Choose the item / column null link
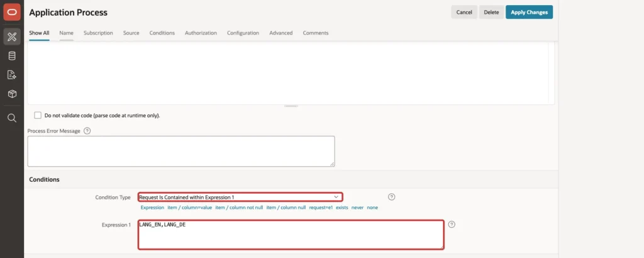644x258 pixels. coord(286,208)
